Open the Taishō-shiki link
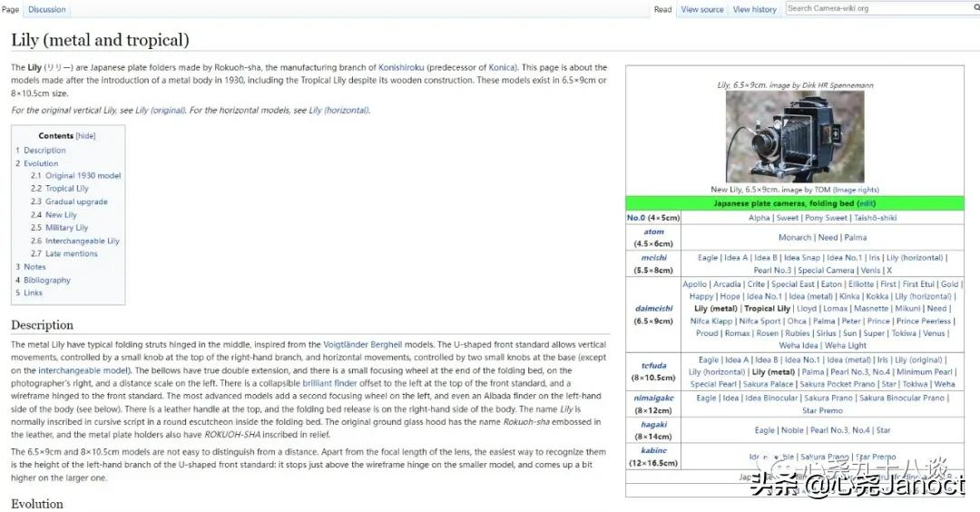 point(875,218)
